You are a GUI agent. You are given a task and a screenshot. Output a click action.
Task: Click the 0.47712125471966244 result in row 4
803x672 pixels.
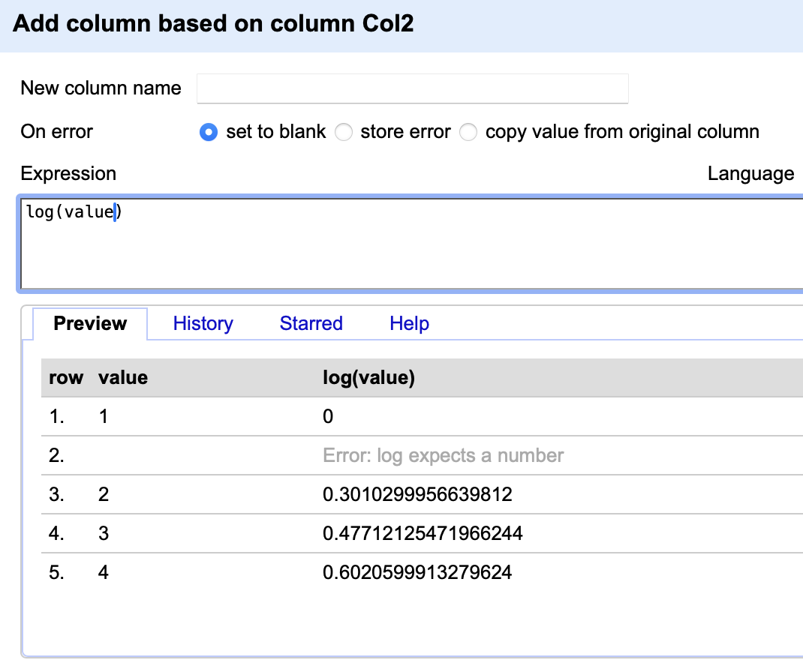pos(423,534)
